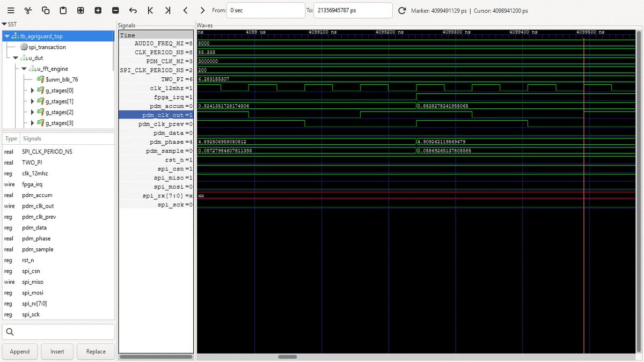Click the From time input field

(266, 10)
